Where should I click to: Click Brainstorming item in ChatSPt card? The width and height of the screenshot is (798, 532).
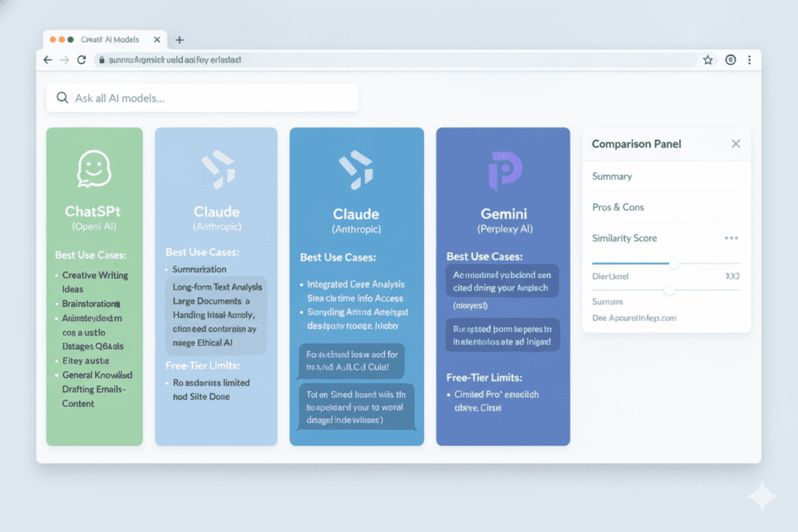91,304
